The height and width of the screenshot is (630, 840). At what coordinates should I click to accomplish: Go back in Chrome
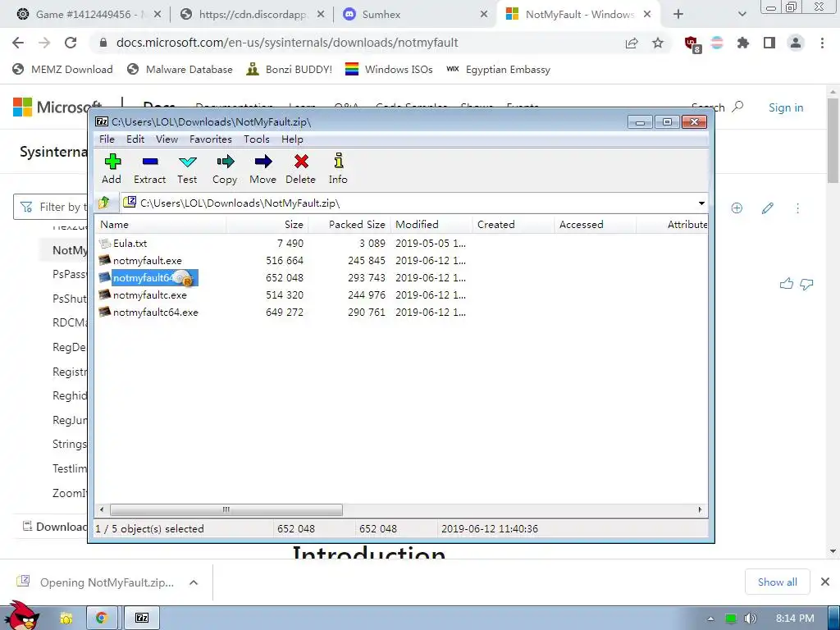tap(18, 43)
